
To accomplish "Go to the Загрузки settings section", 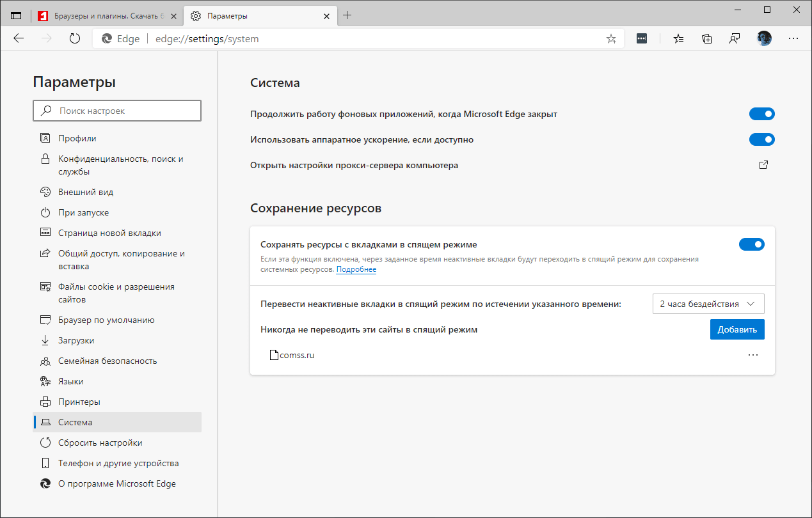I will pyautogui.click(x=76, y=340).
